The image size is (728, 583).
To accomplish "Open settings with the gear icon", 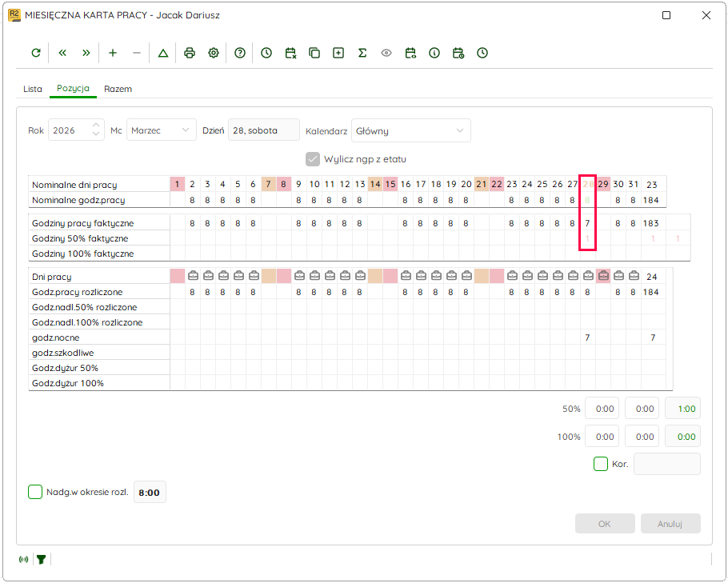I will coord(214,53).
